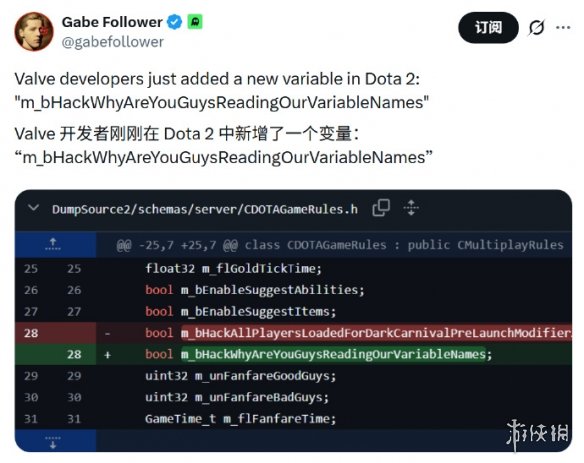Click the m_bHackWhyAreYouGuysReadingOurVariableNames added code line
The width and height of the screenshot is (584, 463).
[318, 354]
